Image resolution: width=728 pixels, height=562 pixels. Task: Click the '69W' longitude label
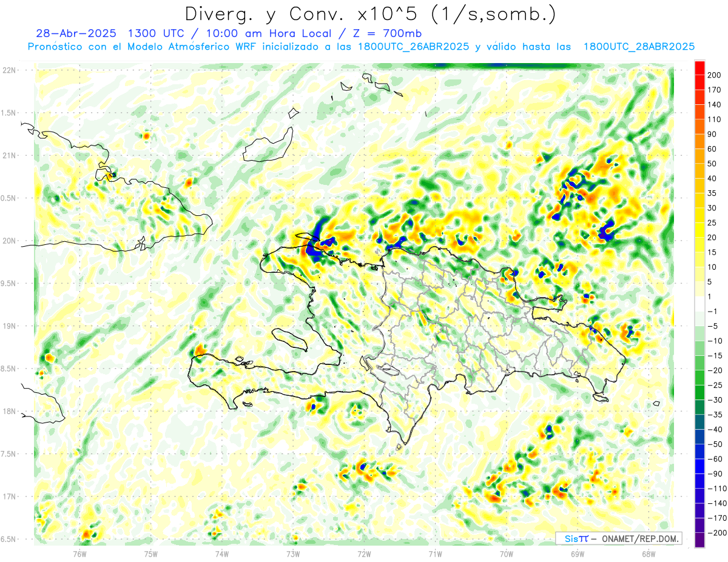pos(578,554)
